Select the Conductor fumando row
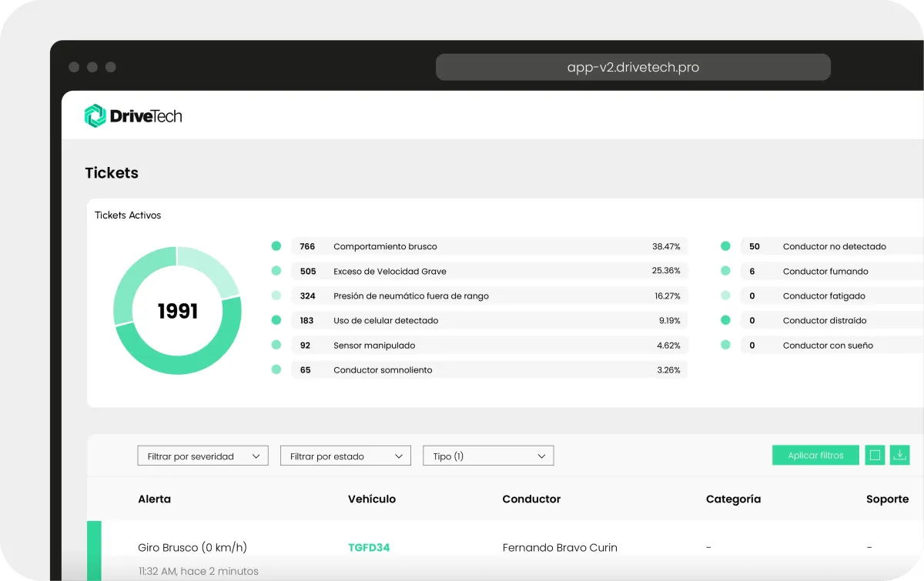Image resolution: width=924 pixels, height=581 pixels. click(x=832, y=271)
